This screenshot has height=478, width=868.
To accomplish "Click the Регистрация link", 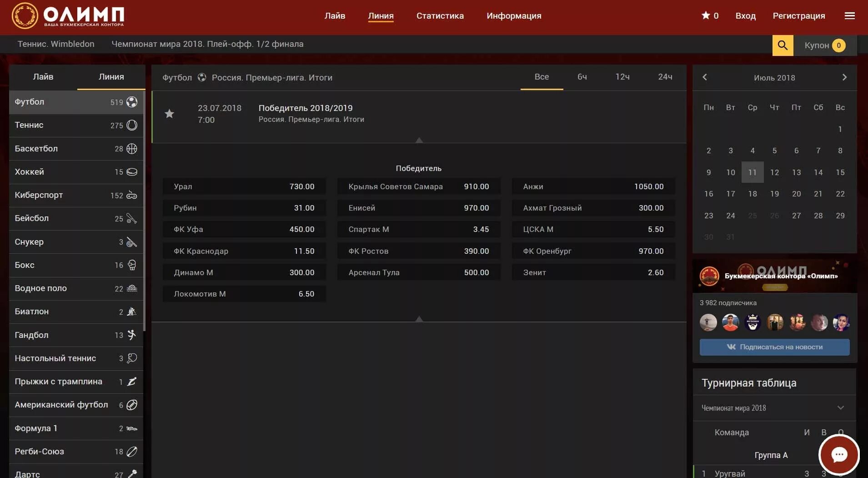I will coord(799,16).
